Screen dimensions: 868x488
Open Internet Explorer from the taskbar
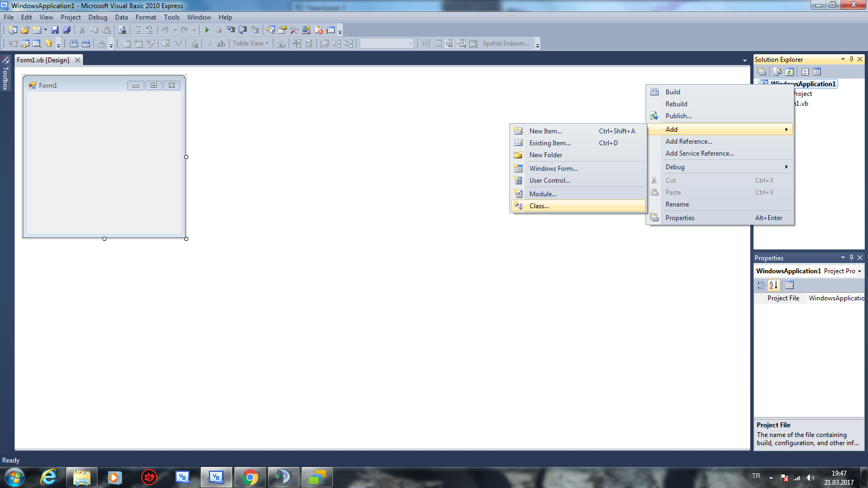pyautogui.click(x=49, y=477)
